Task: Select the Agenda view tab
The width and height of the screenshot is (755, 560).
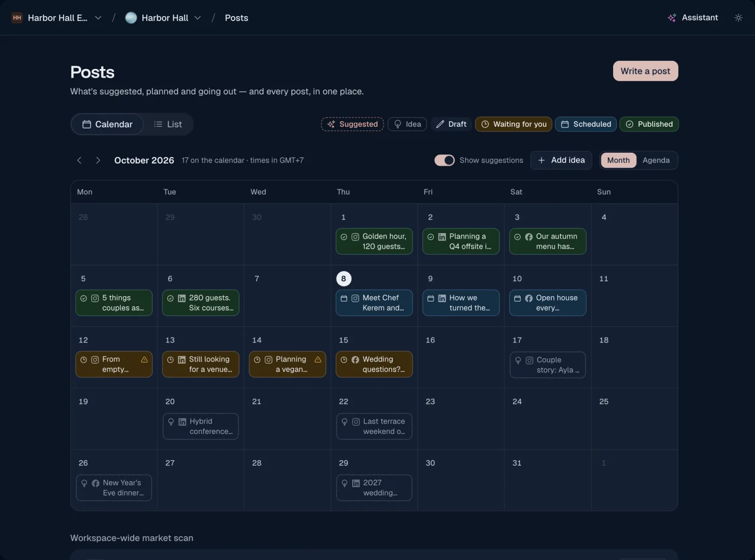Action: coord(656,160)
